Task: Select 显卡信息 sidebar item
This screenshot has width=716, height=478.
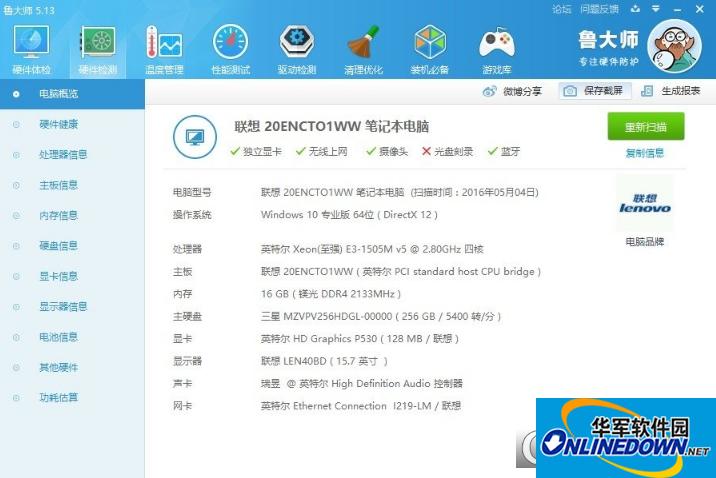Action: [72, 276]
